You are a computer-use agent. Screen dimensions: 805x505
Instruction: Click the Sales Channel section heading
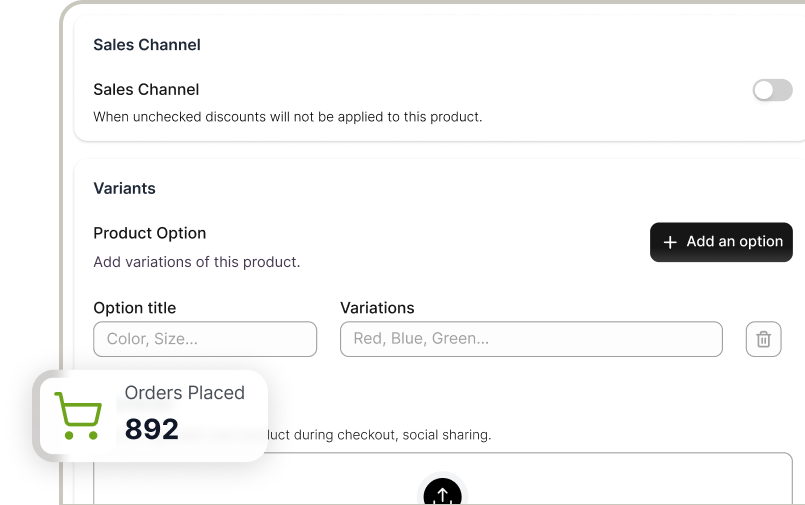click(x=147, y=45)
